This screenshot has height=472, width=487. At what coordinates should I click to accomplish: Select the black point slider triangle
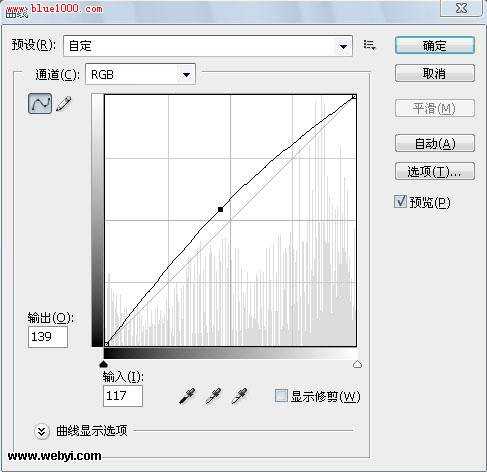point(104,363)
